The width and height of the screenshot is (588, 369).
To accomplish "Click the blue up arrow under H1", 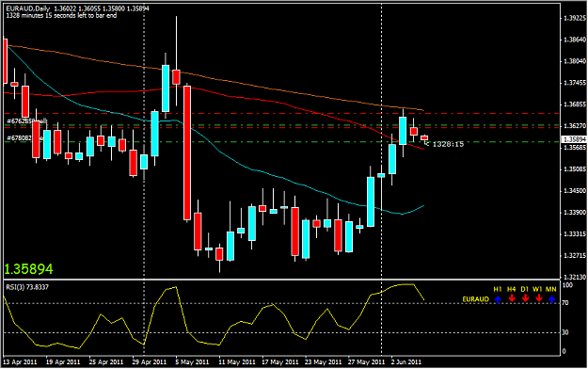I will [x=498, y=299].
